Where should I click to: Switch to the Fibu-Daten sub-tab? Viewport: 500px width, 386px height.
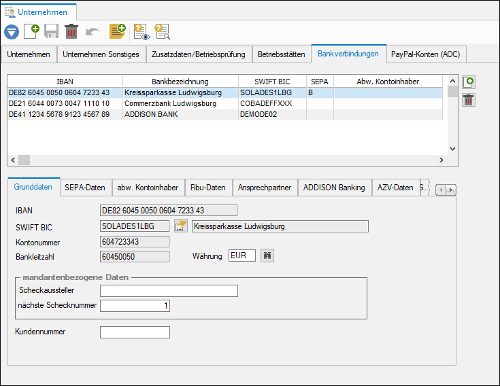pos(208,188)
